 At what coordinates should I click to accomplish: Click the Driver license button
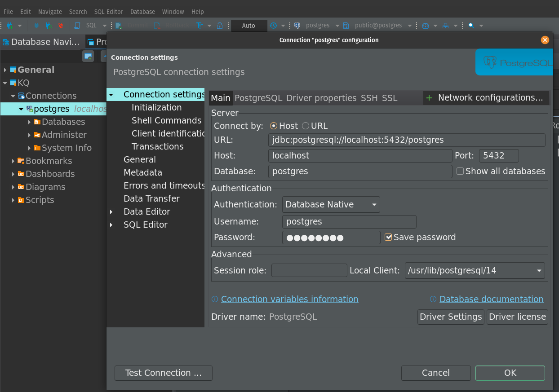point(517,317)
